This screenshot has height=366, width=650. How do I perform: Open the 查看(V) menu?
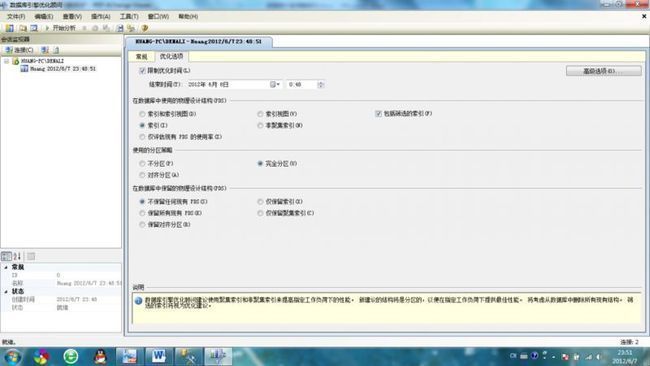click(x=72, y=17)
